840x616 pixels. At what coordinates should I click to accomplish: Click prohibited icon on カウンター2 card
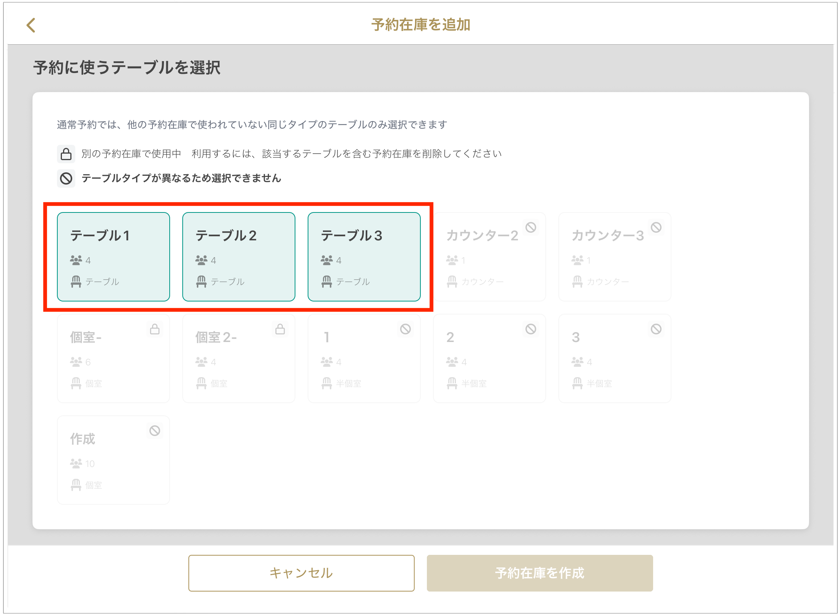click(531, 228)
